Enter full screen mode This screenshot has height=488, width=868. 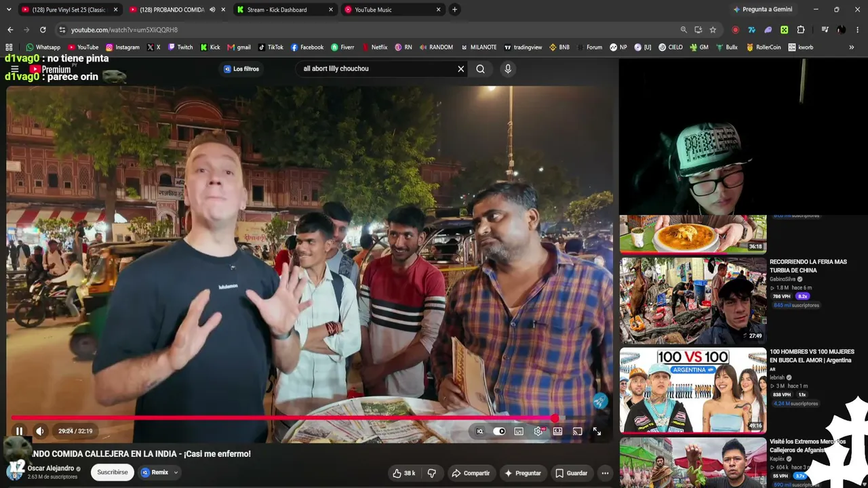click(x=597, y=431)
